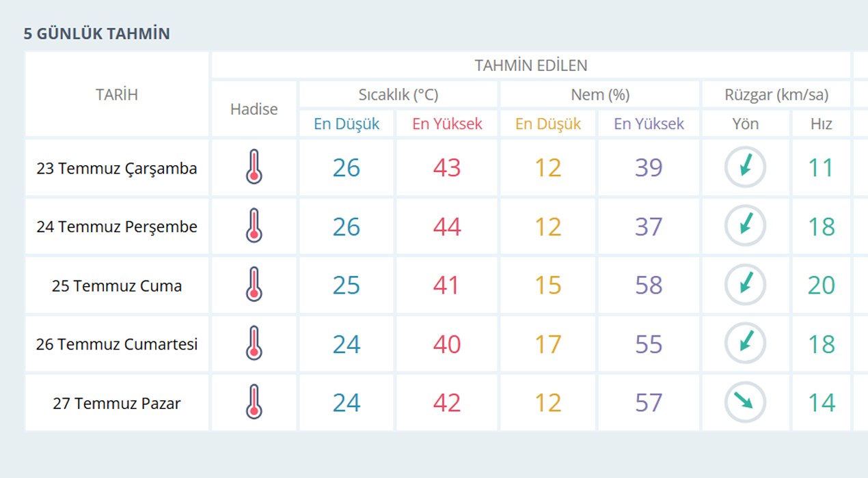Click the thermometer icon for 25 Temmuz Cuma
The image size is (868, 478).
tap(254, 285)
